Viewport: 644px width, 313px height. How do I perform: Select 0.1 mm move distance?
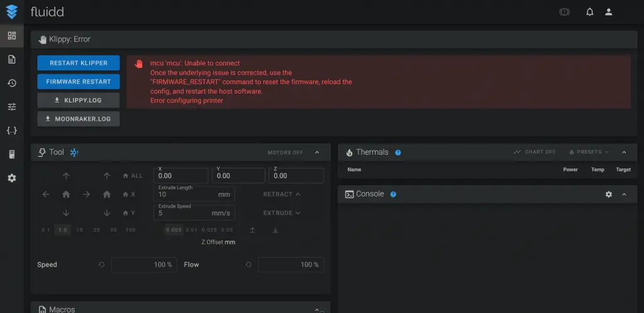point(45,230)
